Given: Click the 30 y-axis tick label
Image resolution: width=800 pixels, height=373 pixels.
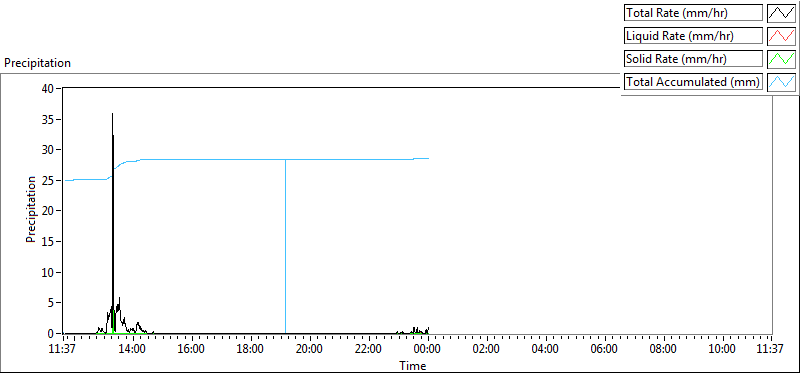Looking at the screenshot, I should tap(47, 150).
